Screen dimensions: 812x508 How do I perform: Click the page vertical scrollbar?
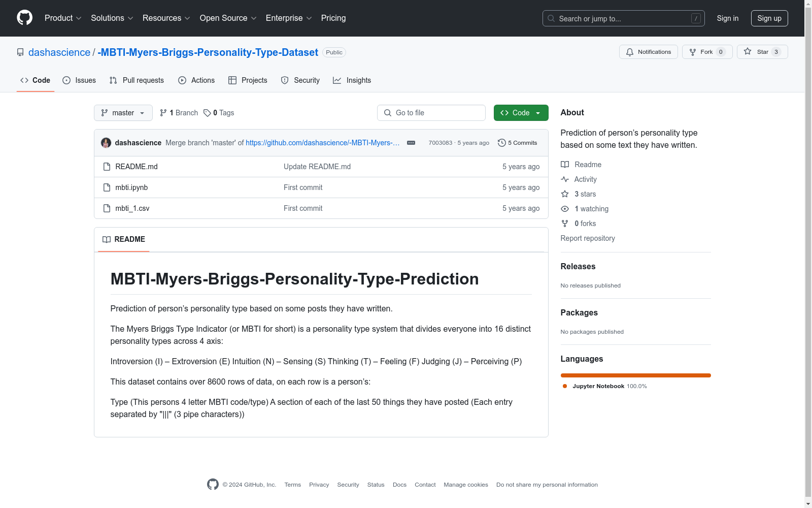tap(808, 254)
